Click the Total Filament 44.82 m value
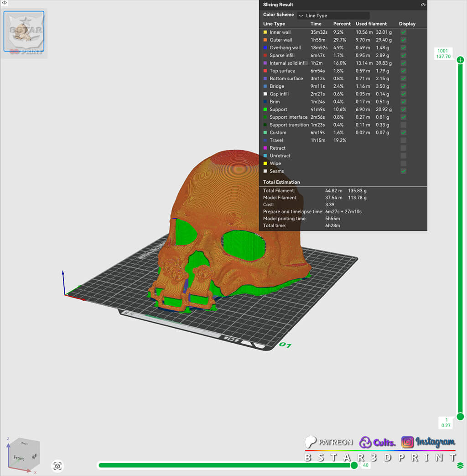This screenshot has width=467, height=476. pos(334,191)
